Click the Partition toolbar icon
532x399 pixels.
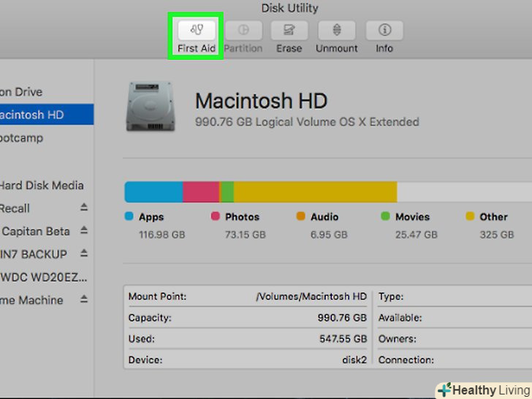[243, 30]
